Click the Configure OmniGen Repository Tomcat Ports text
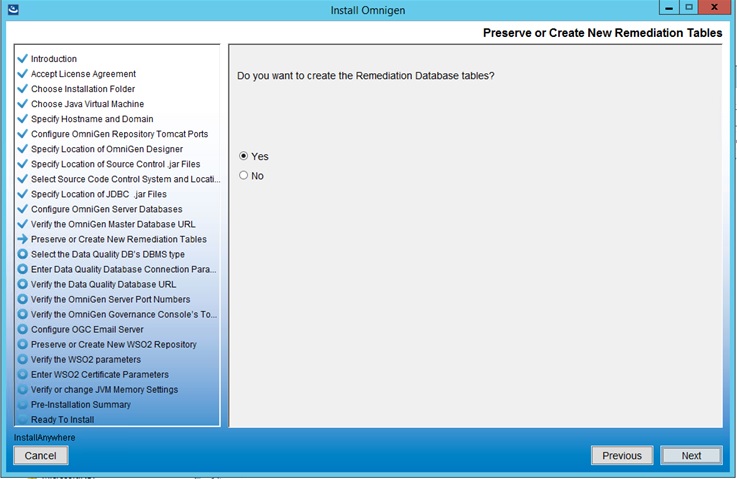This screenshot has height=479, width=737. [119, 134]
